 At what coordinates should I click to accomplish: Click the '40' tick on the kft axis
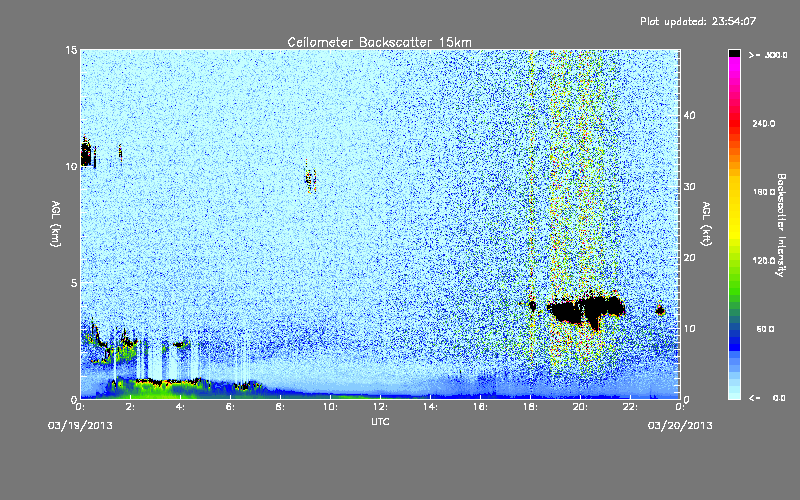690,115
